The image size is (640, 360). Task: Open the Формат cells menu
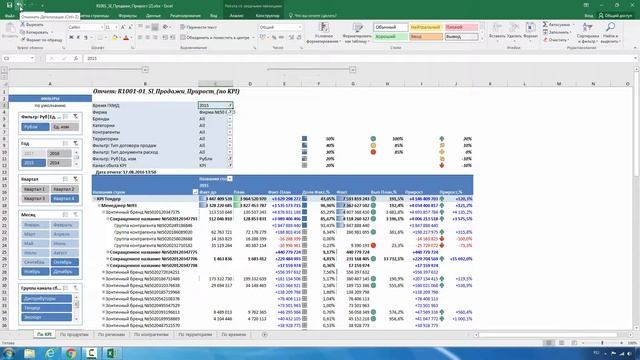tap(530, 31)
